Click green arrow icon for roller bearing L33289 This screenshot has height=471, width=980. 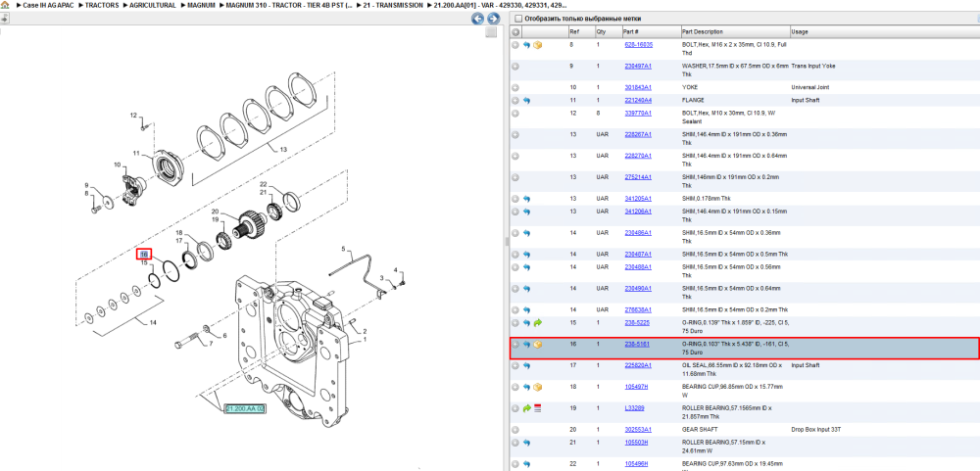pyautogui.click(x=527, y=408)
